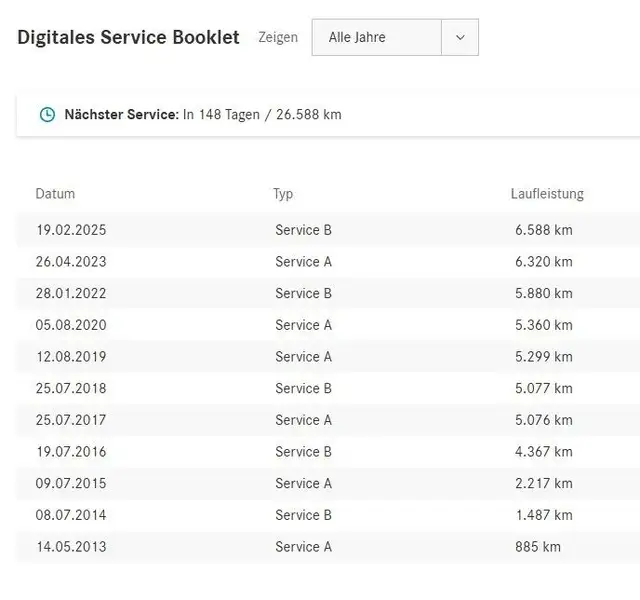Click the Nächster Service info banner text
Image resolution: width=640 pixels, height=600 pixels.
click(x=203, y=115)
